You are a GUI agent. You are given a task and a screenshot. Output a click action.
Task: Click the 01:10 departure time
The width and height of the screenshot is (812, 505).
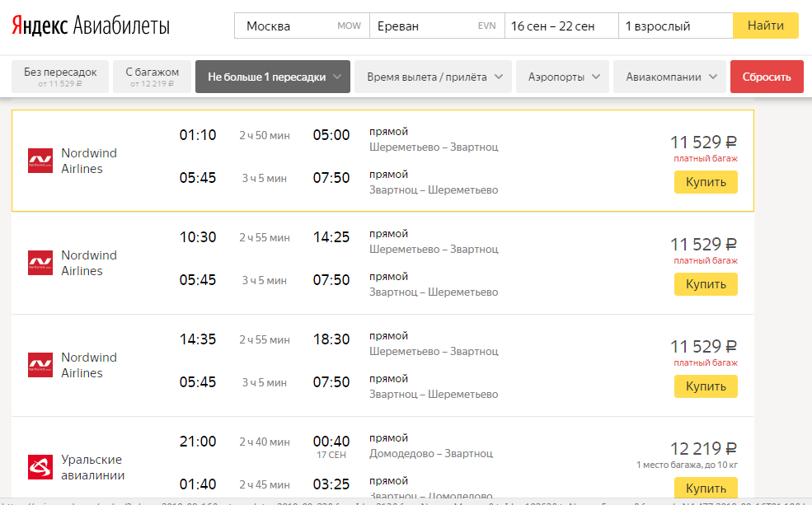(x=198, y=135)
